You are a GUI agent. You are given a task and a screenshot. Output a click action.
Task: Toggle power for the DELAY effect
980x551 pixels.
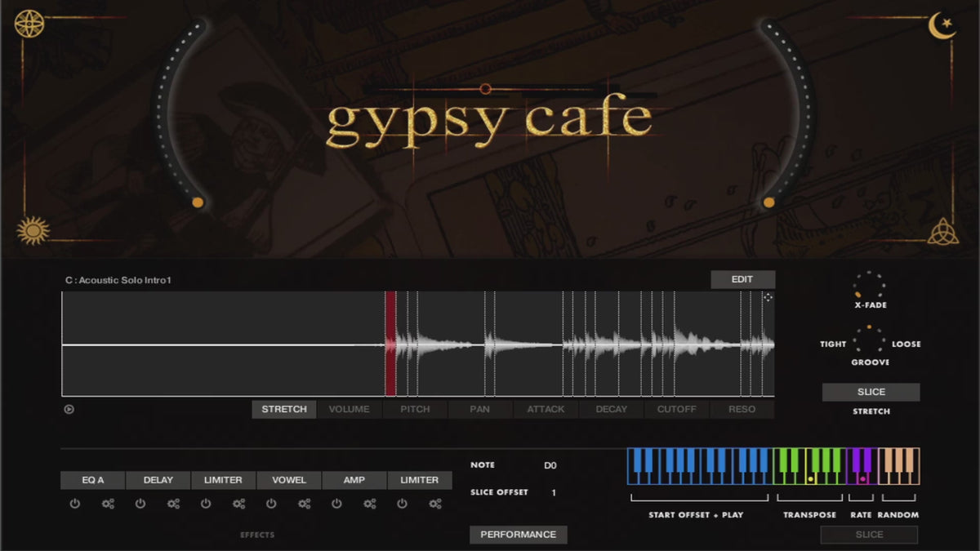(x=140, y=504)
